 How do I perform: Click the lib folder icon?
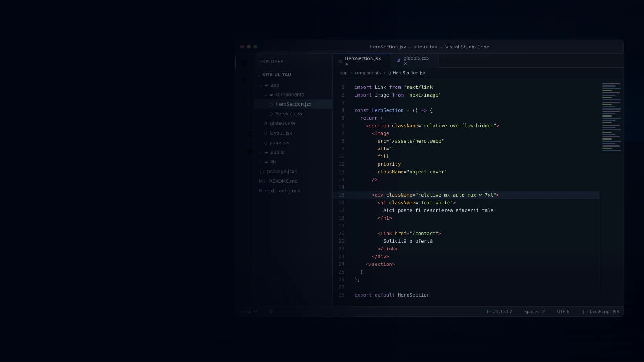click(266, 162)
